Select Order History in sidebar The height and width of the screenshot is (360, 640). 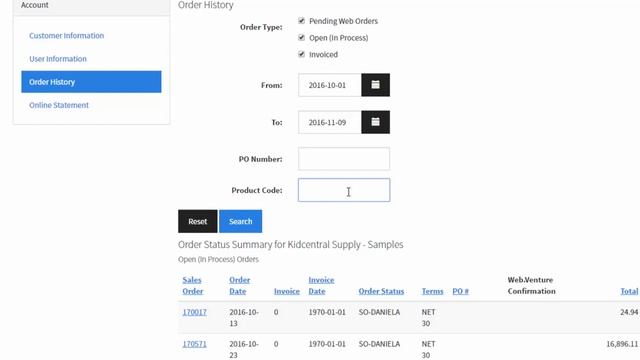[x=91, y=82]
